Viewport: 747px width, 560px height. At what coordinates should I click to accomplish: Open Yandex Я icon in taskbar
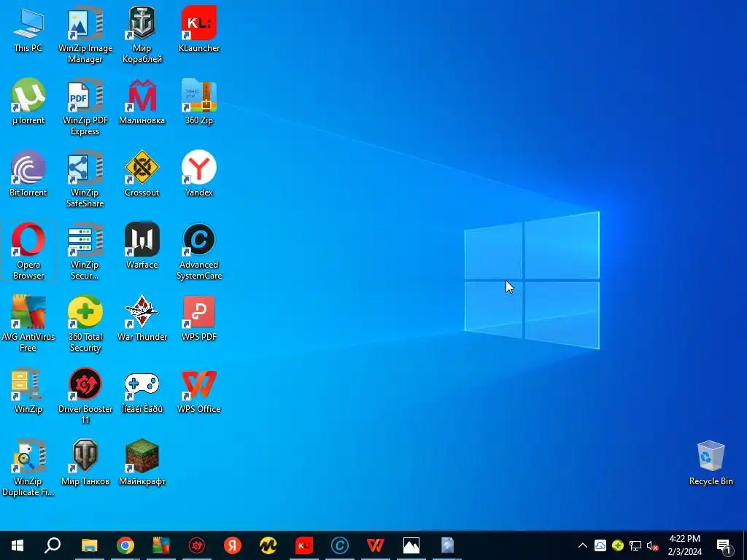(x=233, y=545)
